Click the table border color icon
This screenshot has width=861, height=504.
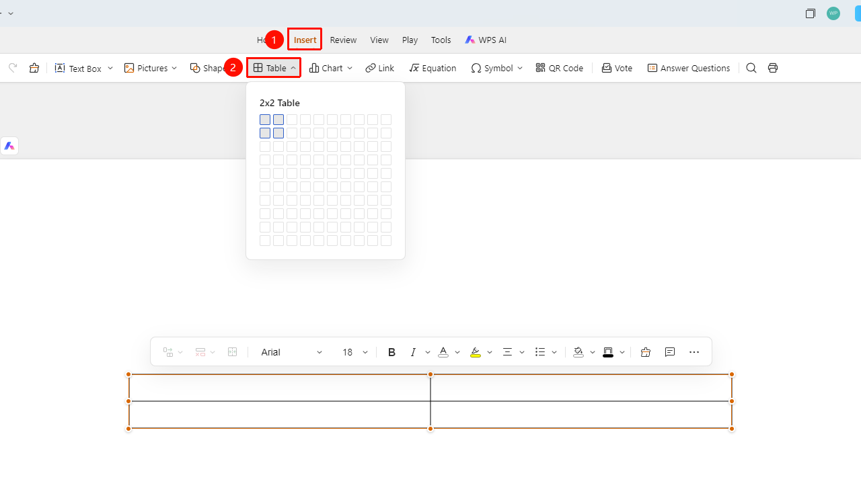click(608, 352)
